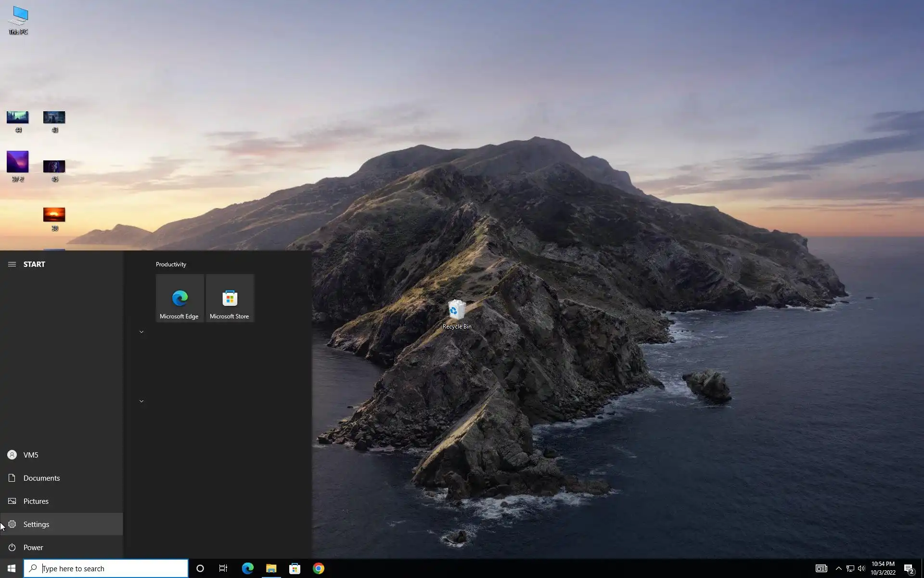Select the sunset image thumbnail named 38
This screenshot has height=578, width=924.
pos(54,215)
